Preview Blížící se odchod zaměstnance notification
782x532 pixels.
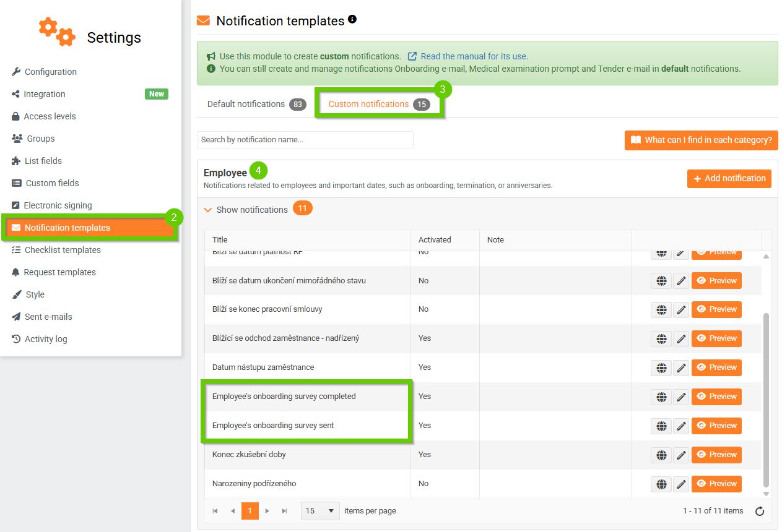coord(716,338)
